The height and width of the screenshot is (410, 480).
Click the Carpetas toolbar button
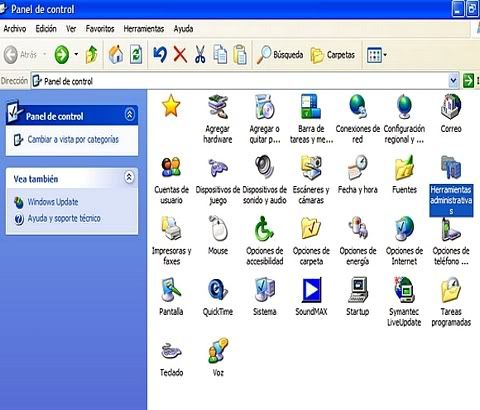[333, 54]
